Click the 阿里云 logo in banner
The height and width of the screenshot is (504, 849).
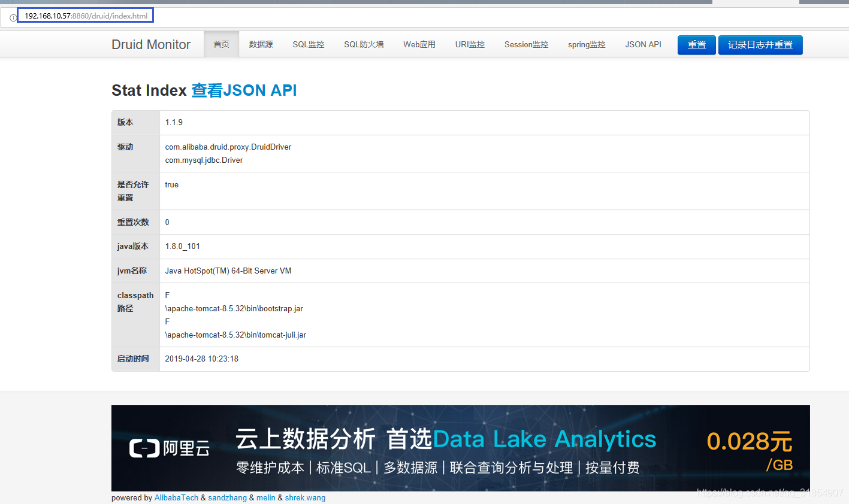170,448
